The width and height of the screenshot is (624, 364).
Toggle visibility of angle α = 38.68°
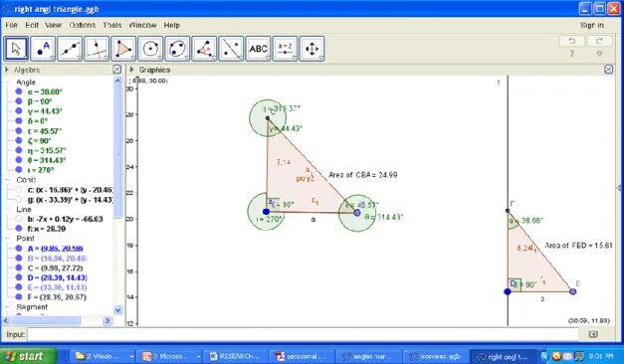tap(19, 91)
